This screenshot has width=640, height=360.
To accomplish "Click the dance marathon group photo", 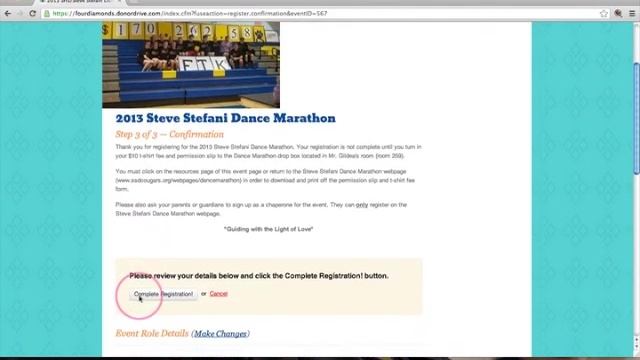I will (191, 64).
